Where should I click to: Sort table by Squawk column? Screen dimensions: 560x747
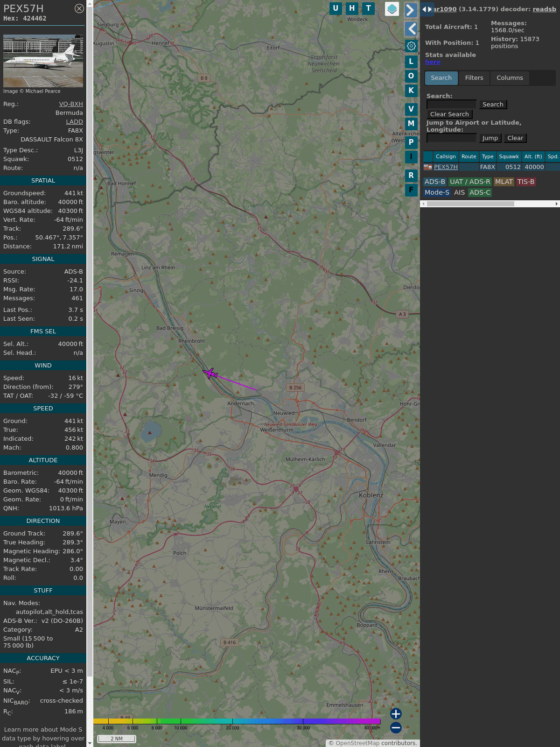coord(509,157)
